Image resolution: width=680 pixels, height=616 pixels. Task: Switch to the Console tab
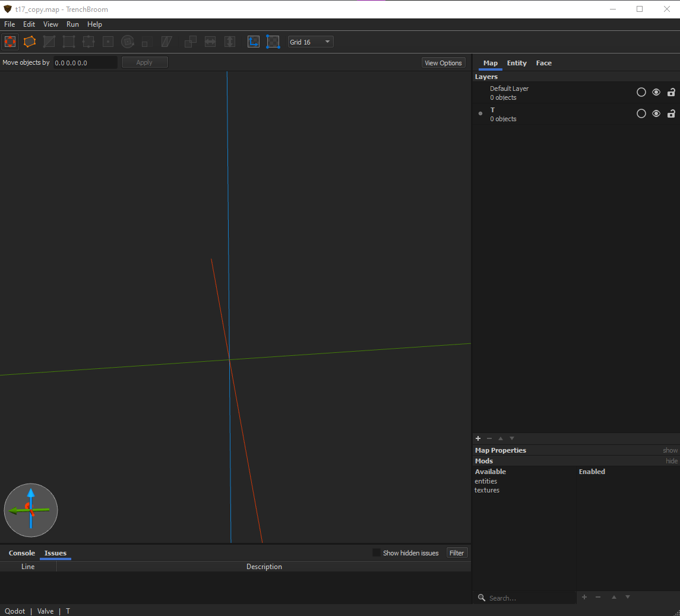pos(22,553)
